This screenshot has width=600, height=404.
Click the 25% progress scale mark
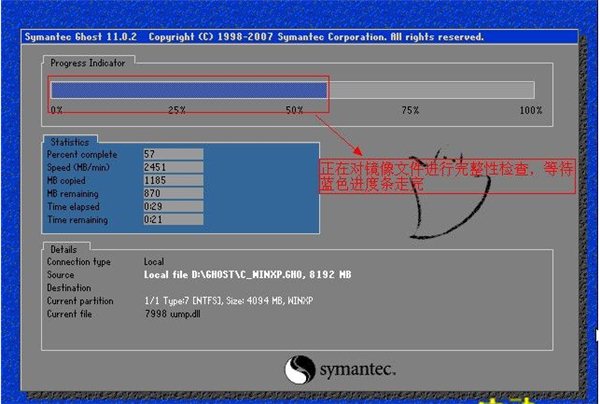coord(177,110)
